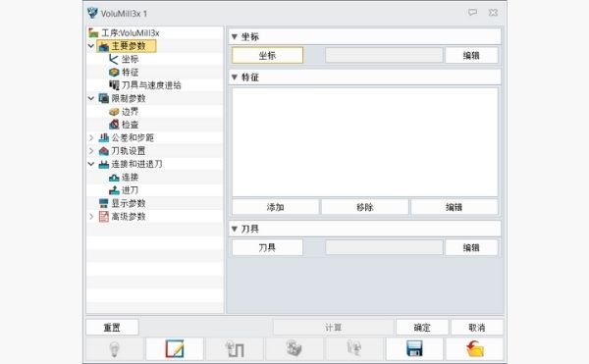Viewport: 589px width, 364px height.
Task: Click the light bulb hint icon
Action: [115, 348]
